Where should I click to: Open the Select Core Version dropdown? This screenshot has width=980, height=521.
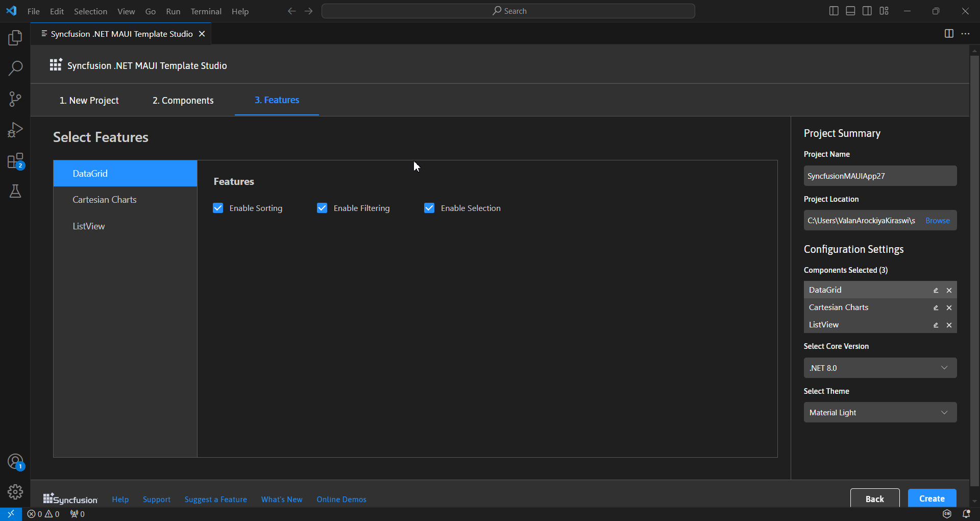pyautogui.click(x=880, y=367)
